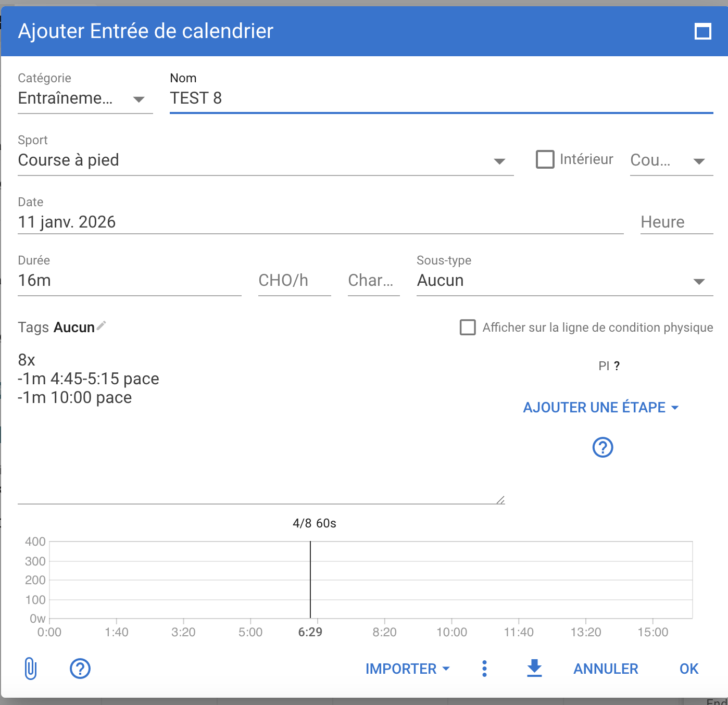Viewport: 728px width, 705px height.
Task: Click the paperclip attachment icon
Action: tap(31, 669)
